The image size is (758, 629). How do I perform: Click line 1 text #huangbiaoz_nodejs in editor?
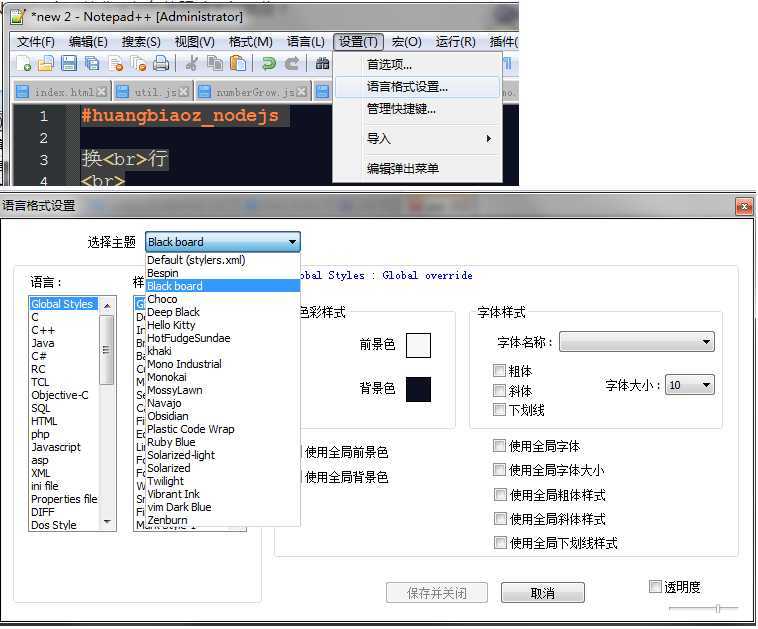click(x=180, y=116)
